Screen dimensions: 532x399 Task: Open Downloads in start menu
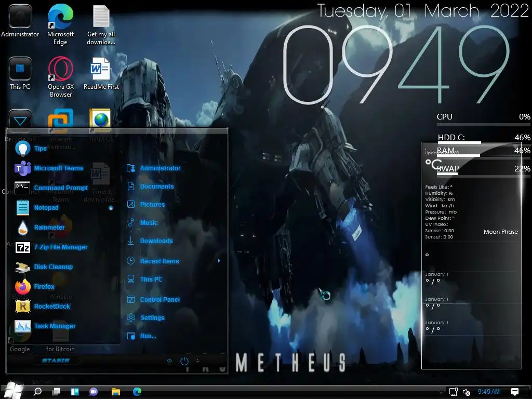pyautogui.click(x=150, y=241)
